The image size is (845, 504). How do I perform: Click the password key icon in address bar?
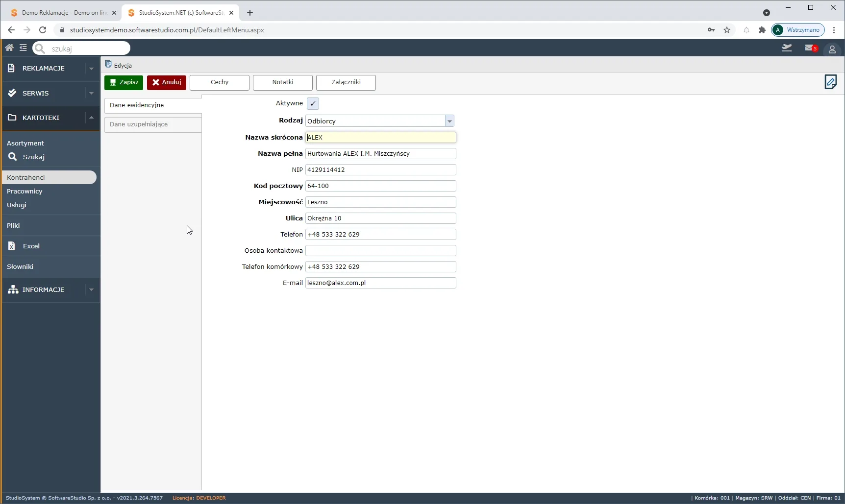point(711,30)
